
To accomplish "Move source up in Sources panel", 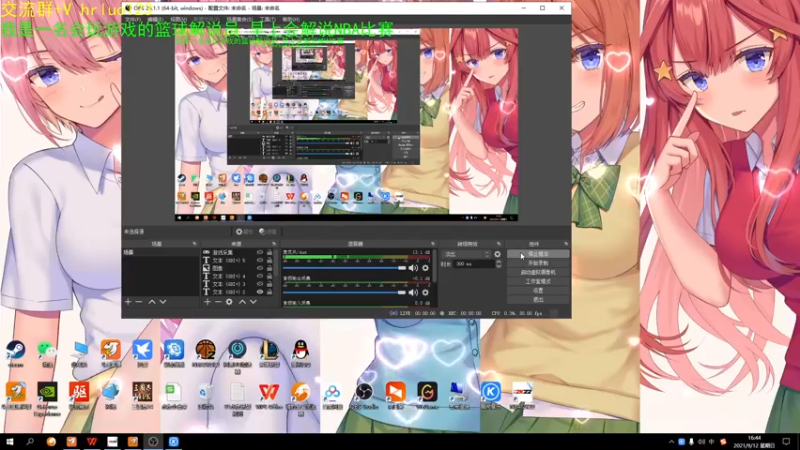I will (x=242, y=302).
